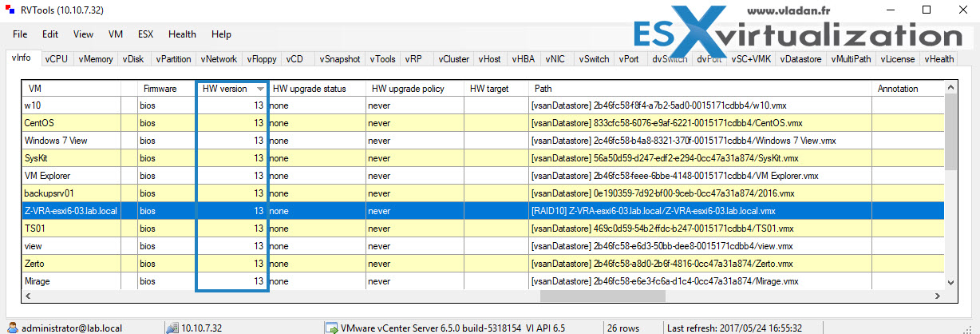This screenshot has width=980, height=334.
Task: Sort by the Annotation column header
Action: pyautogui.click(x=907, y=89)
